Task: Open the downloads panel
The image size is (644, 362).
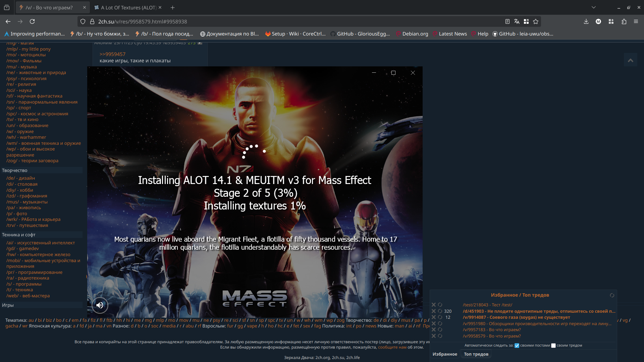Action: coord(586,21)
